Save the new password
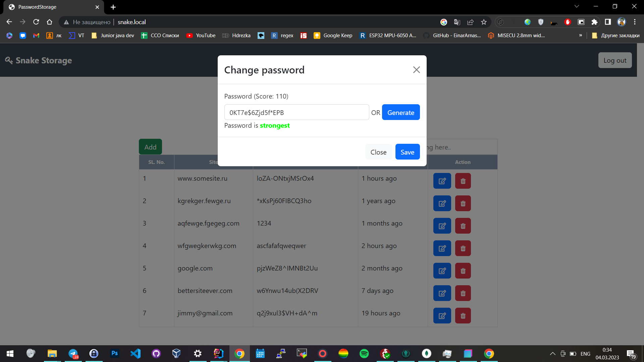This screenshot has width=644, height=362. 407,152
